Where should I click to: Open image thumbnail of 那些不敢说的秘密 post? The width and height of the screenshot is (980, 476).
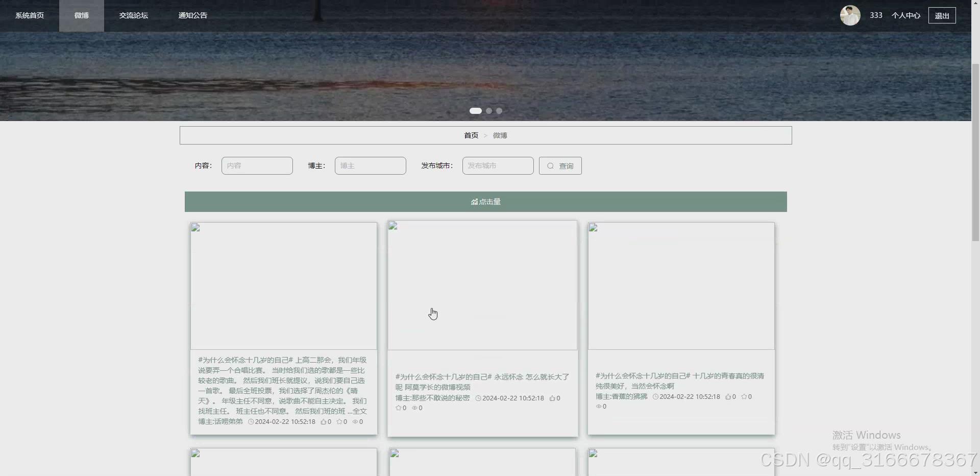(482, 285)
